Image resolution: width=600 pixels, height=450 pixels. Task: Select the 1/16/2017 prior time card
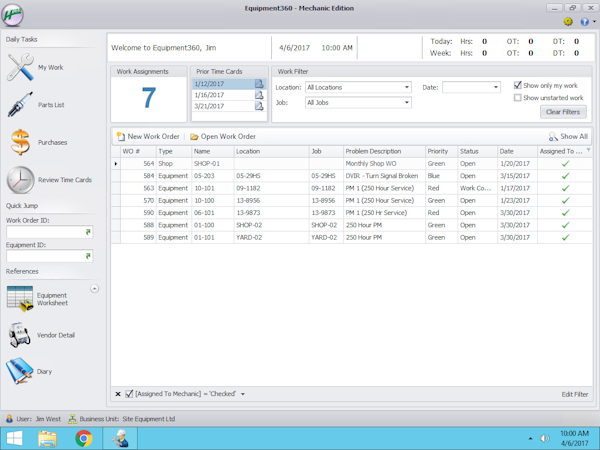(229, 95)
